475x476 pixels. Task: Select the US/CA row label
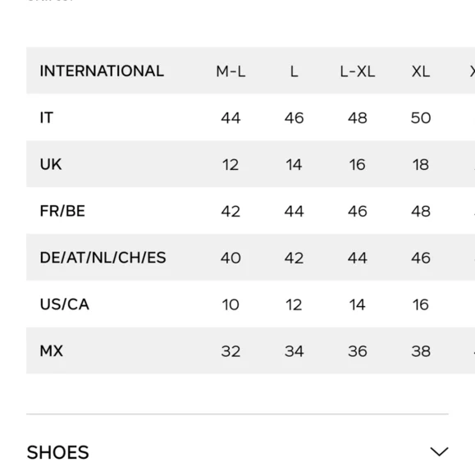[64, 304]
